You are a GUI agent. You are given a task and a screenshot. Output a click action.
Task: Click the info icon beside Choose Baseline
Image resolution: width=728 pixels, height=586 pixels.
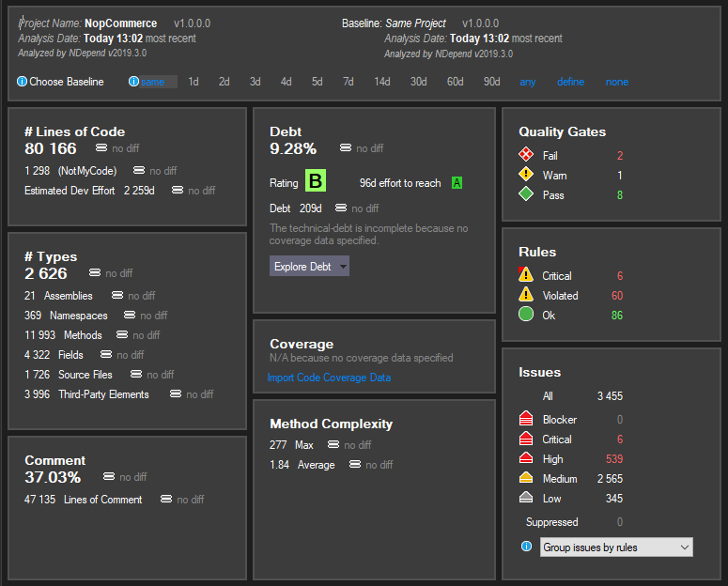pos(22,82)
